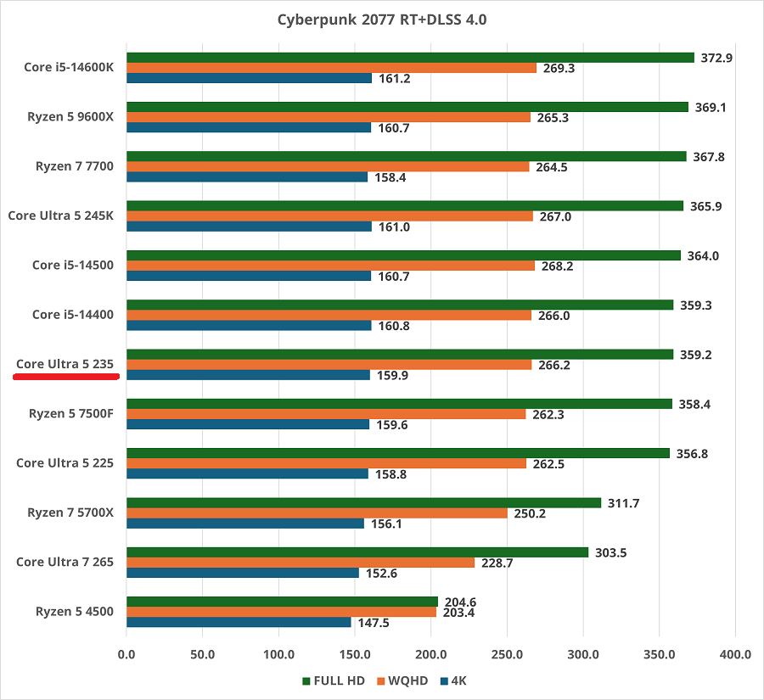This screenshot has width=764, height=700.
Task: Click the 359.3 value label
Action: (696, 305)
